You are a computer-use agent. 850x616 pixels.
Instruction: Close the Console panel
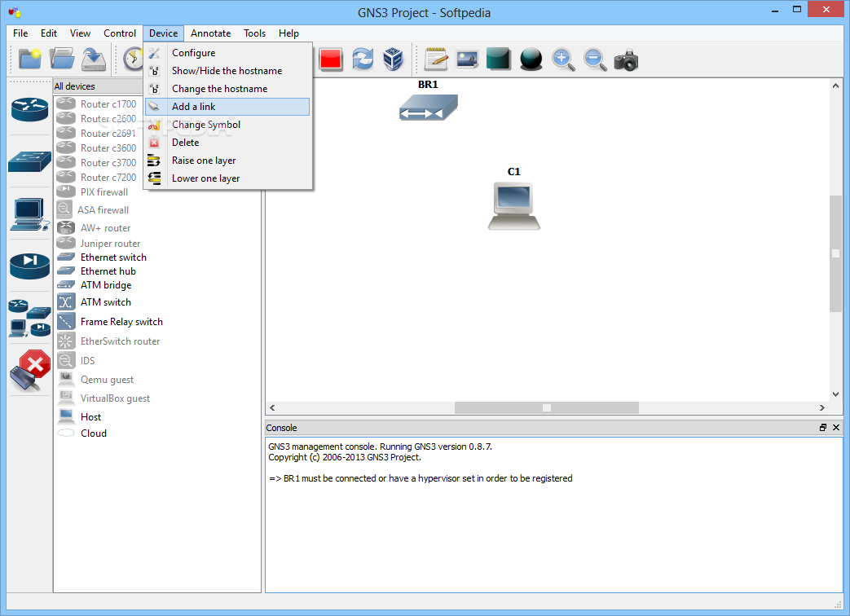[x=836, y=428]
